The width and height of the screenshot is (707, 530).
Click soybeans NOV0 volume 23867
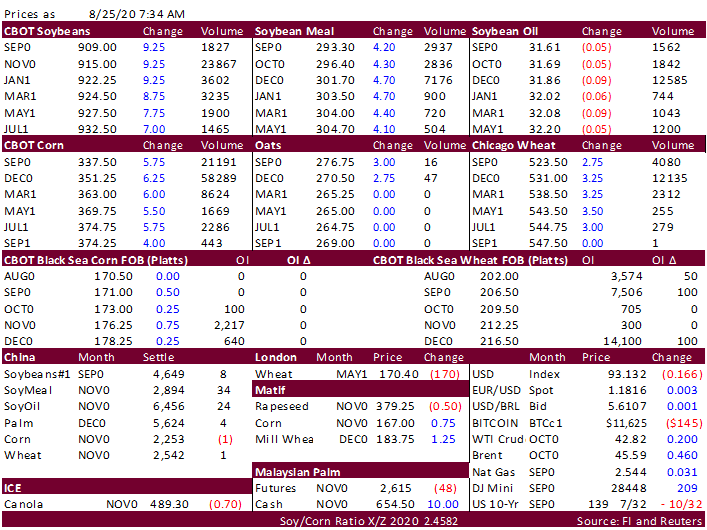219,64
